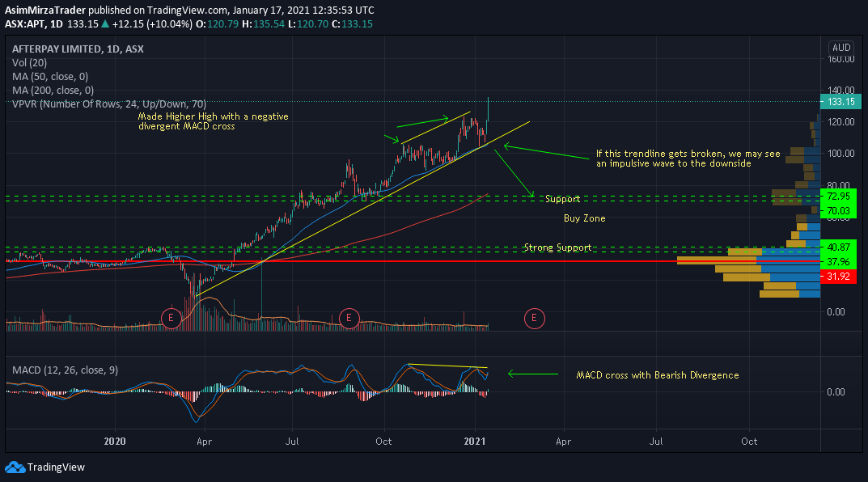Click the earnings marker near September 2020
868x482 pixels.
349,318
